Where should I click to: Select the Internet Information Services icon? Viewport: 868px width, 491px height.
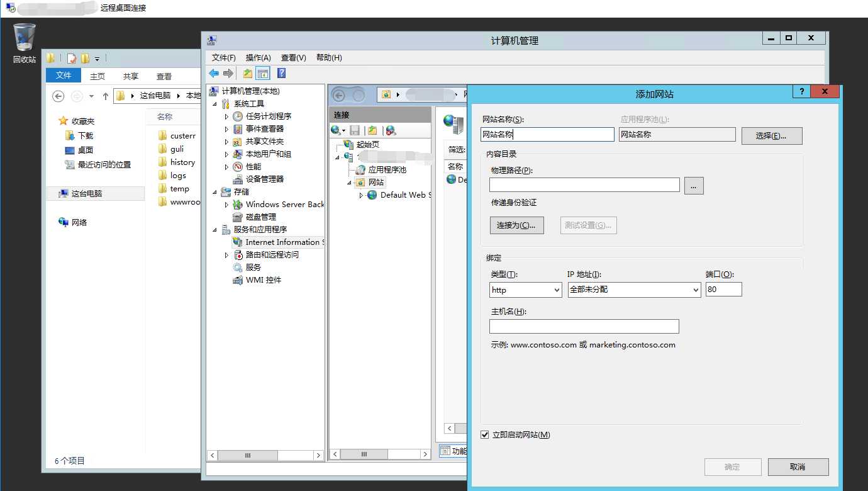click(238, 242)
